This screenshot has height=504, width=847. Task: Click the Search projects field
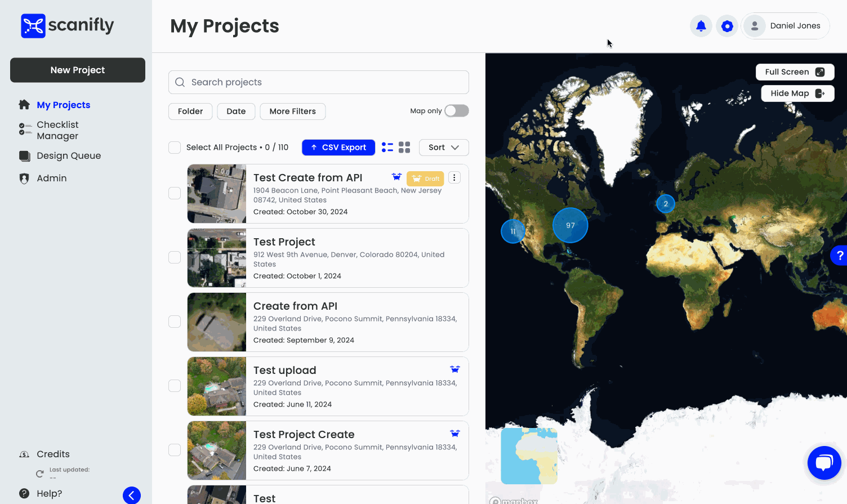coord(319,82)
